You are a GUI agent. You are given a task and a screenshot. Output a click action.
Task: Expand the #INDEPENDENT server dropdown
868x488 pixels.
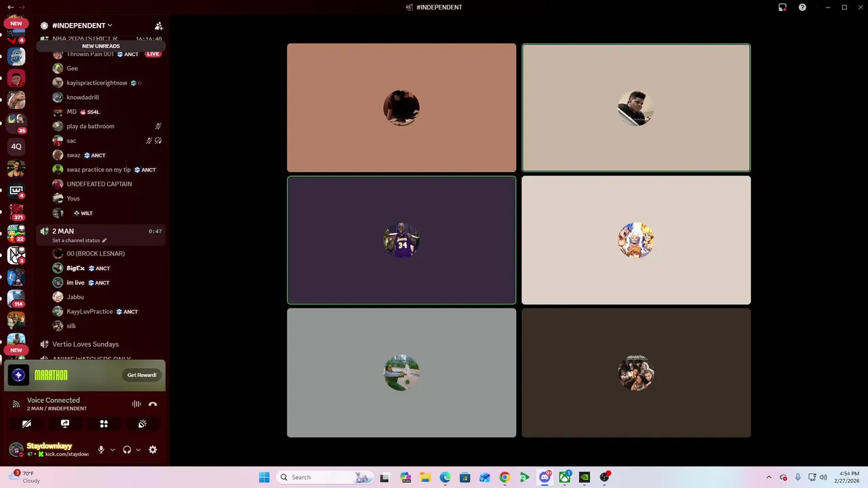tap(82, 26)
